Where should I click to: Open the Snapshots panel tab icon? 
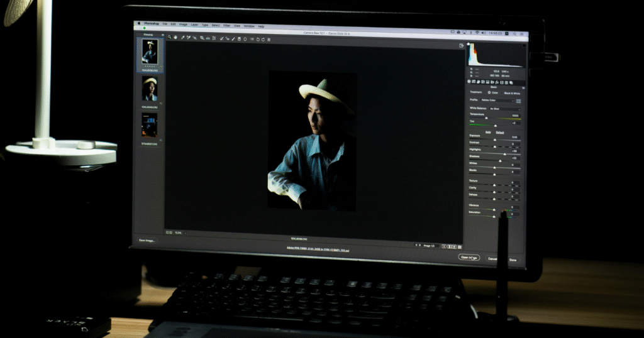[x=511, y=83]
